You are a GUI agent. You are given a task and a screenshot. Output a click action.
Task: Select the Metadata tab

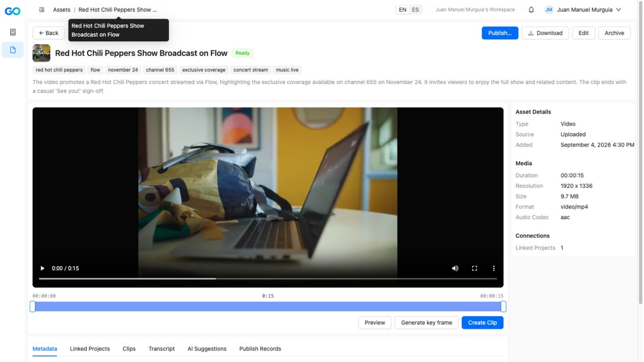[x=45, y=349]
